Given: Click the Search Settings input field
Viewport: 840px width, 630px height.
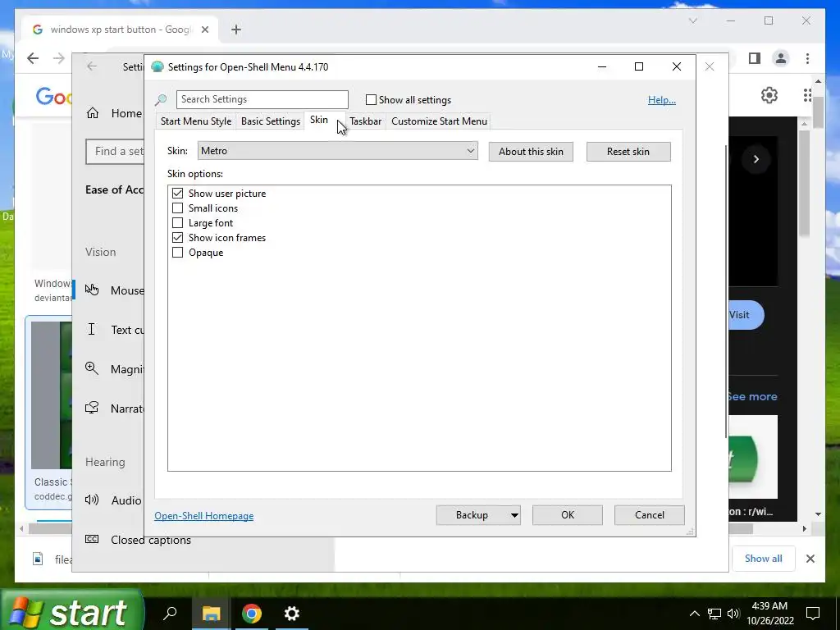Looking at the screenshot, I should [262, 99].
